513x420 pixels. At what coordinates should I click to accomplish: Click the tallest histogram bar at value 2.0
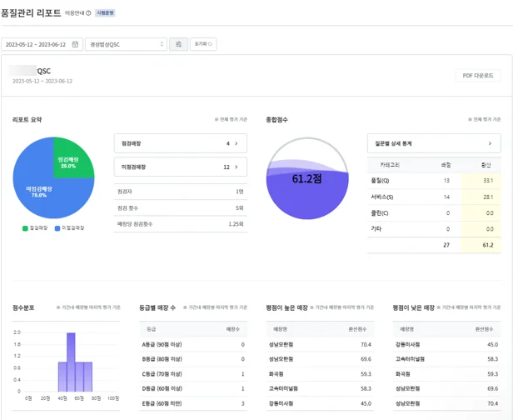[71, 362]
